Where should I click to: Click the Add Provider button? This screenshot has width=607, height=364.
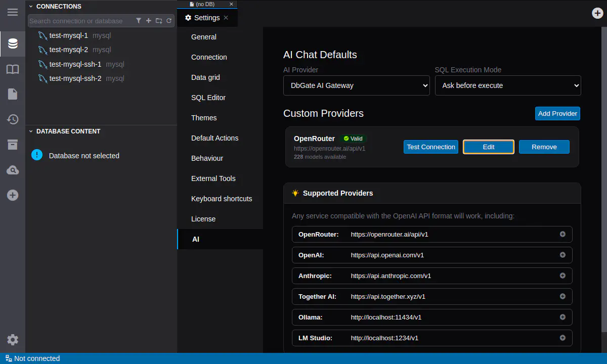[x=557, y=114]
